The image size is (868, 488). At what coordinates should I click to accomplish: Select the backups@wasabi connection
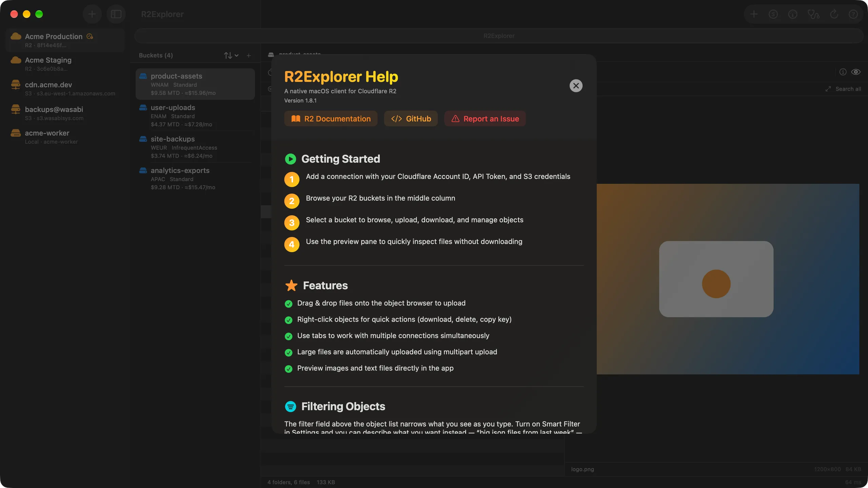pyautogui.click(x=65, y=113)
